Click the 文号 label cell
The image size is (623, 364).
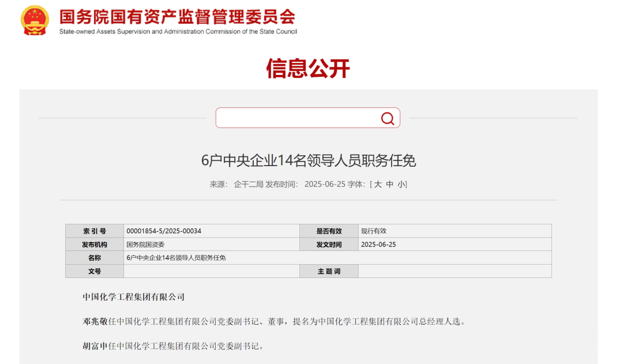coord(95,271)
